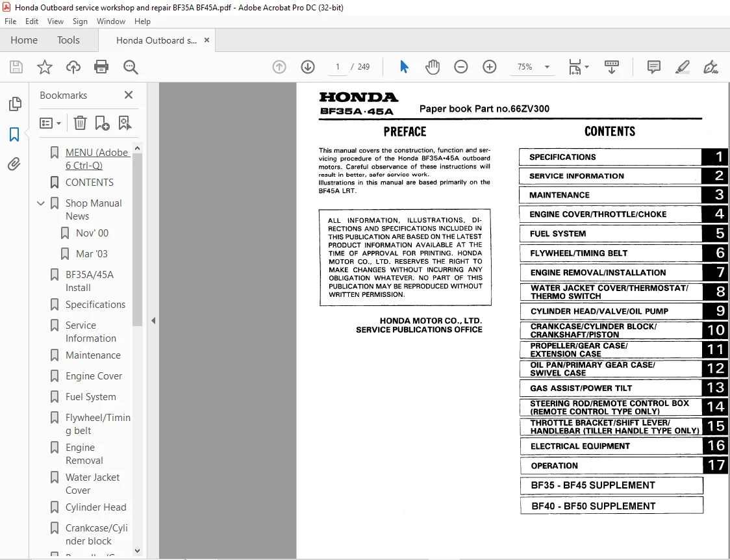Screen dimensions: 730x560
Task: Activate the Hand pan tool
Action: [x=433, y=67]
